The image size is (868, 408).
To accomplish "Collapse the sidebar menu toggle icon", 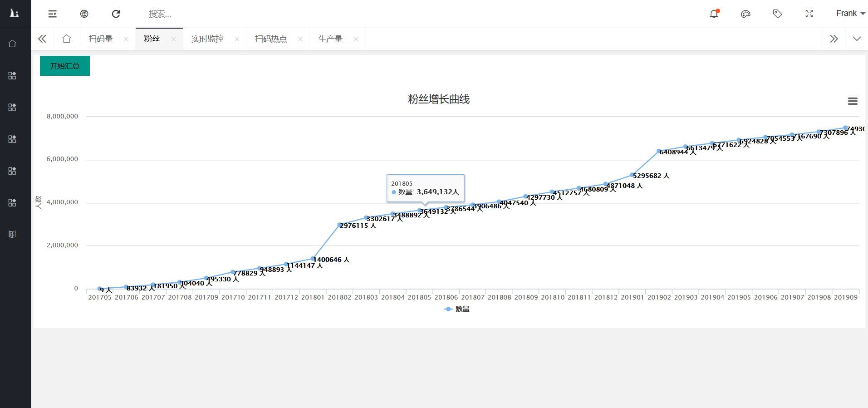I will tap(53, 14).
